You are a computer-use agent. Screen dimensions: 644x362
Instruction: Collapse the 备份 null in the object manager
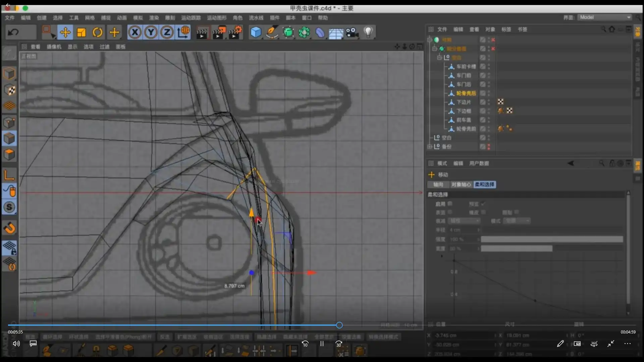coord(430,146)
